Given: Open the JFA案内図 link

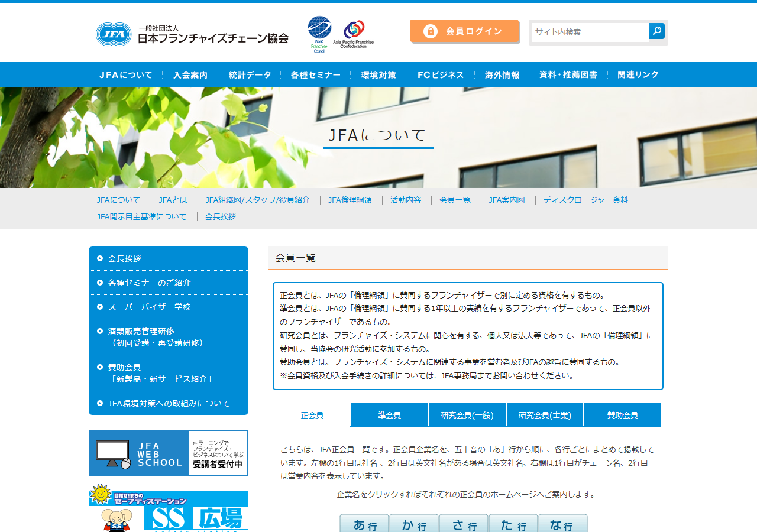Looking at the screenshot, I should tap(507, 200).
